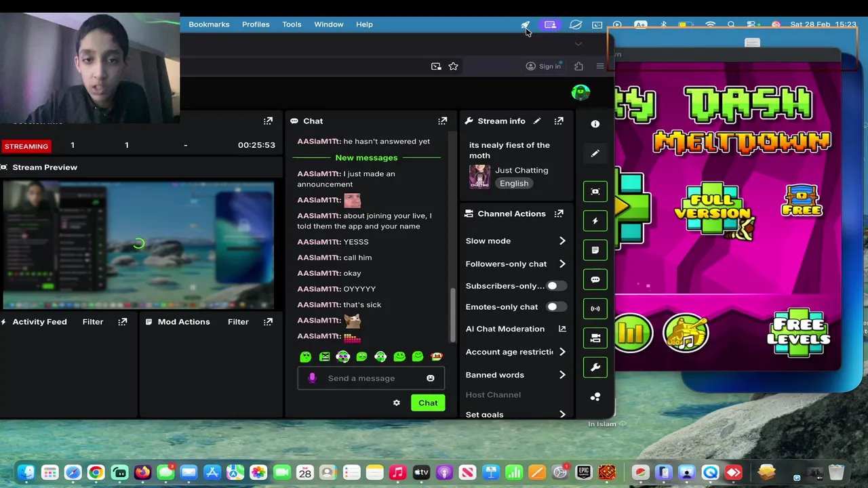Click the wrench sidebar icon
This screenshot has width=868, height=488.
tap(595, 367)
